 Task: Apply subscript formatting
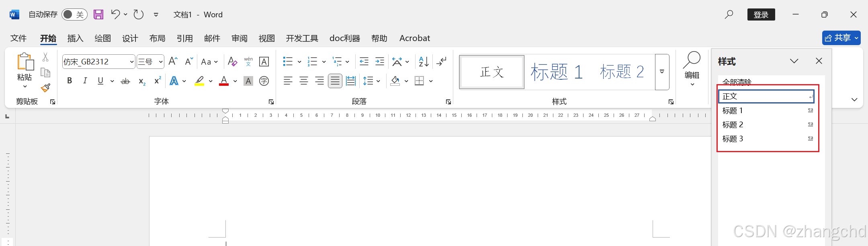tap(142, 81)
